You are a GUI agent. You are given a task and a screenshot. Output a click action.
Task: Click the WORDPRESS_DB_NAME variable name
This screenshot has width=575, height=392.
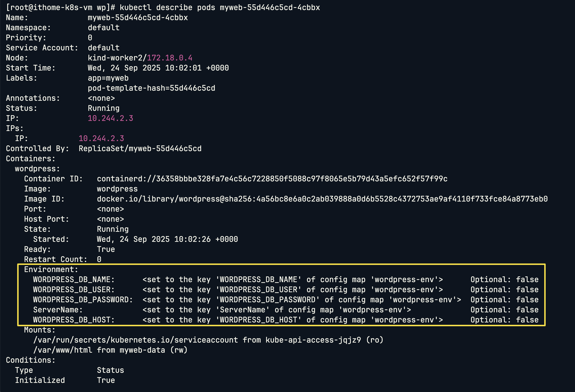pyautogui.click(x=74, y=279)
